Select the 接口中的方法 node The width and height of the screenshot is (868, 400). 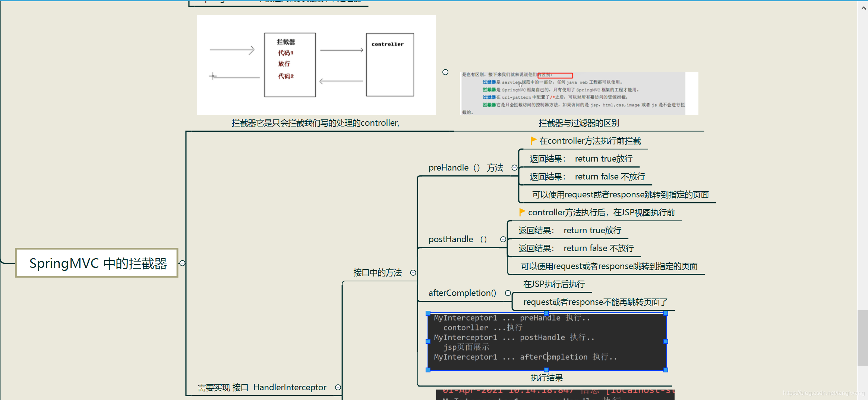[x=378, y=273]
